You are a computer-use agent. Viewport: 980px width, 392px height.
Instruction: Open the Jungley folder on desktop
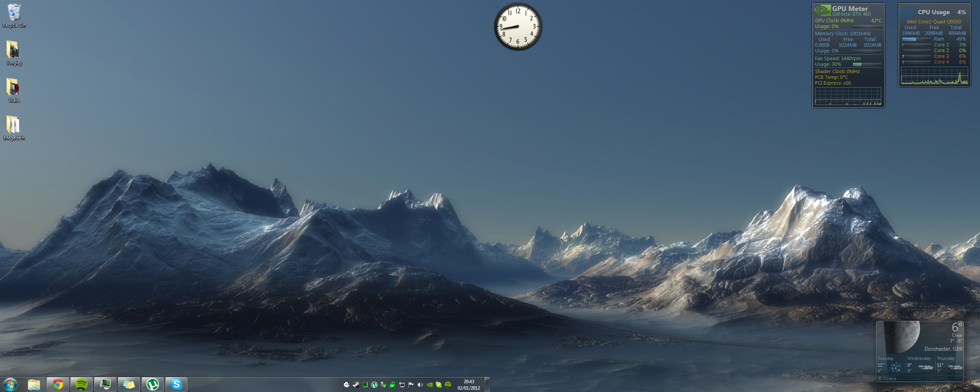(14, 52)
